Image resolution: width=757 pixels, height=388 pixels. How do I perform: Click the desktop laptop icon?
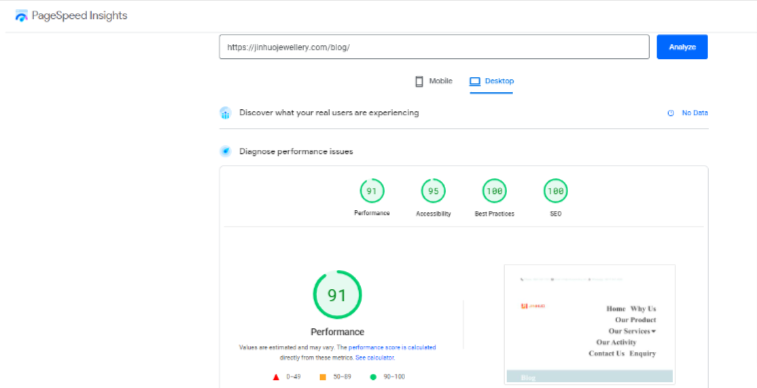point(475,81)
